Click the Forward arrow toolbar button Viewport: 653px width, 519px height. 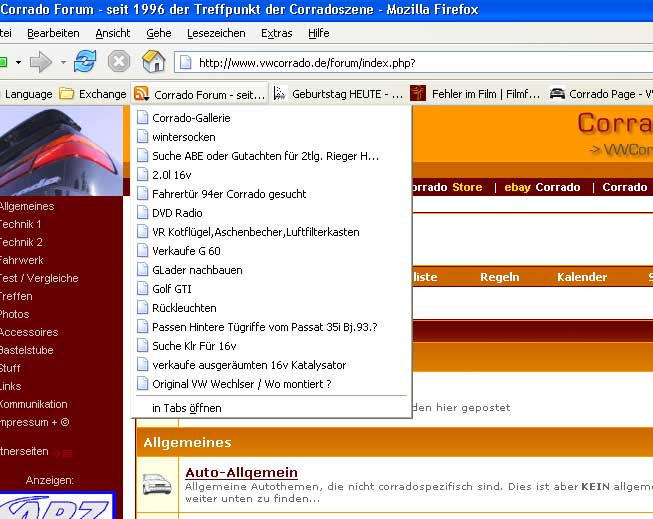[41, 62]
